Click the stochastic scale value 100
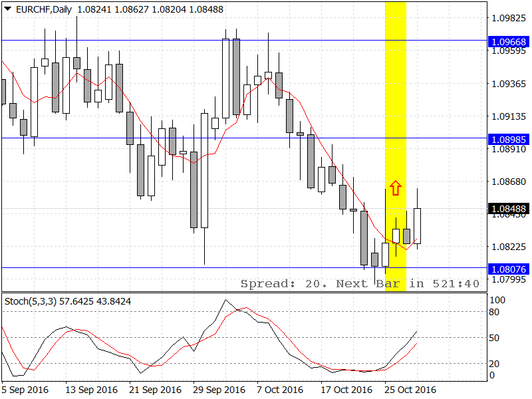 point(497,300)
